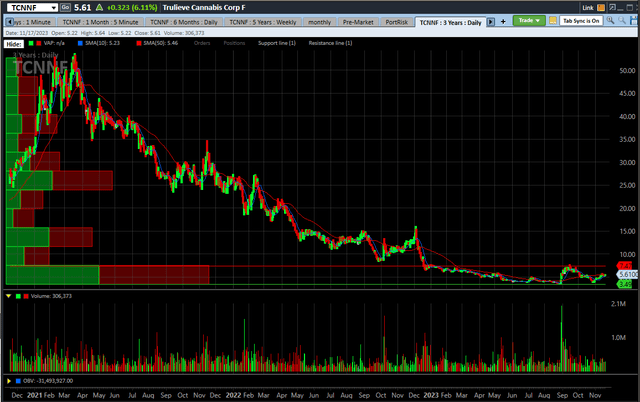Click the Go button beside ticker box

pos(65,6)
